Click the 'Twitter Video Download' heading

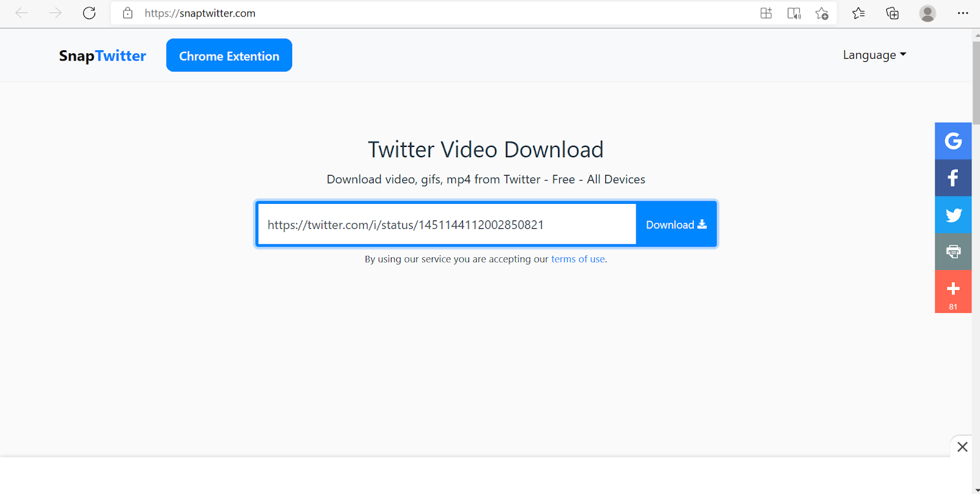486,149
